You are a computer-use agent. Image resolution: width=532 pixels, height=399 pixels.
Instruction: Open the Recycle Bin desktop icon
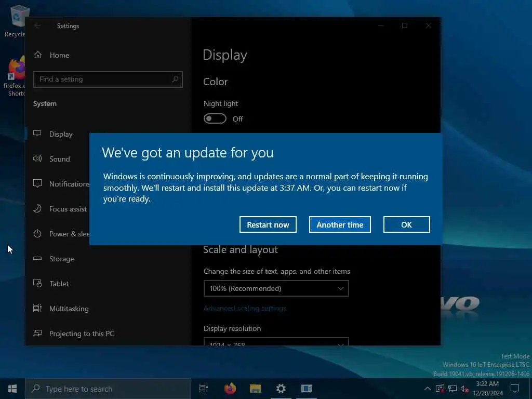(15, 21)
